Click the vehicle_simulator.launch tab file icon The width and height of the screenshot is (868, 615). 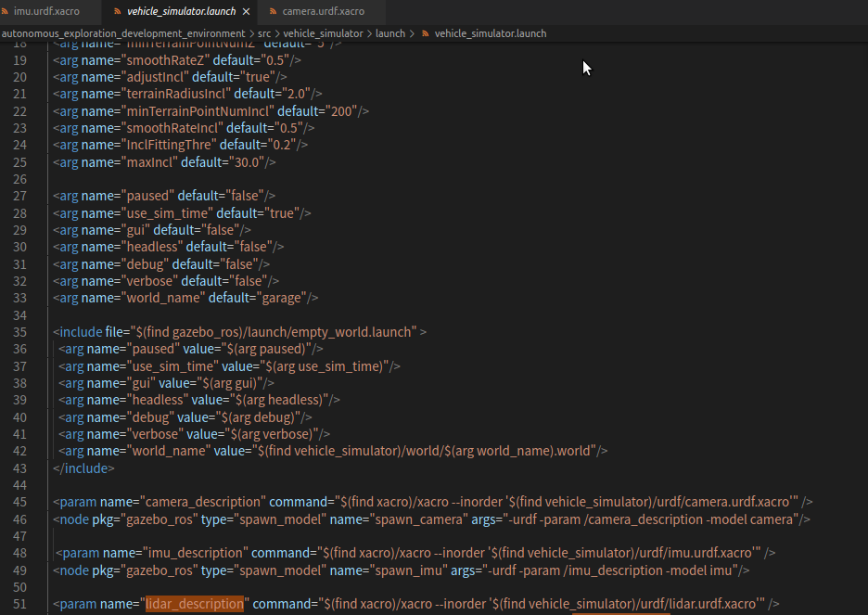[118, 11]
